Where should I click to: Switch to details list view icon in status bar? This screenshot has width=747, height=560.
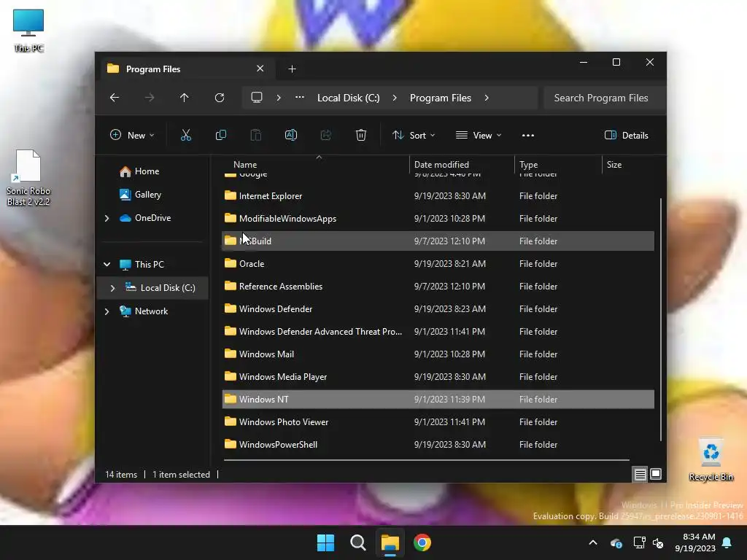[x=640, y=474]
